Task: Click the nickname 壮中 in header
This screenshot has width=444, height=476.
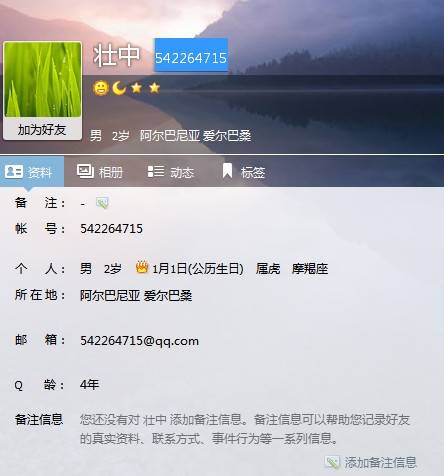Action: point(117,55)
